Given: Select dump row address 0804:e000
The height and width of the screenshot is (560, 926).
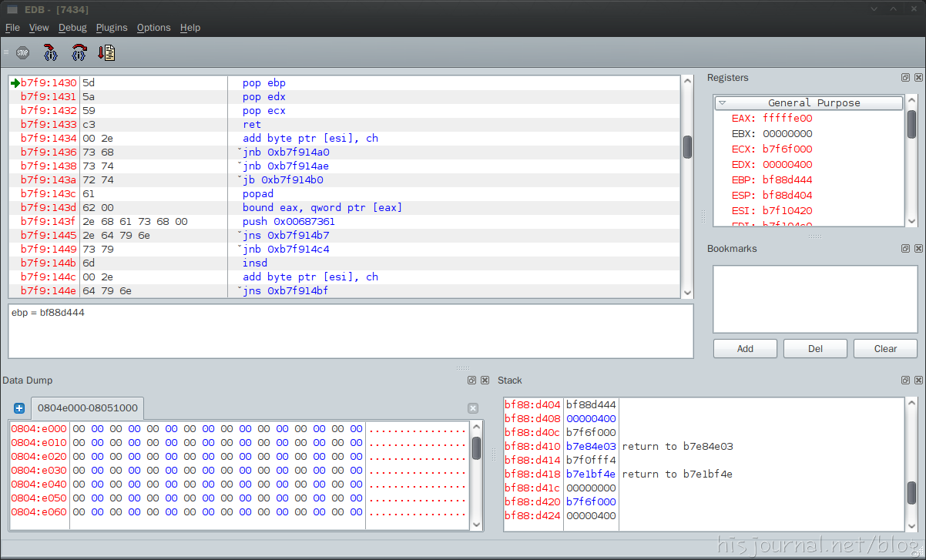Looking at the screenshot, I should (39, 429).
